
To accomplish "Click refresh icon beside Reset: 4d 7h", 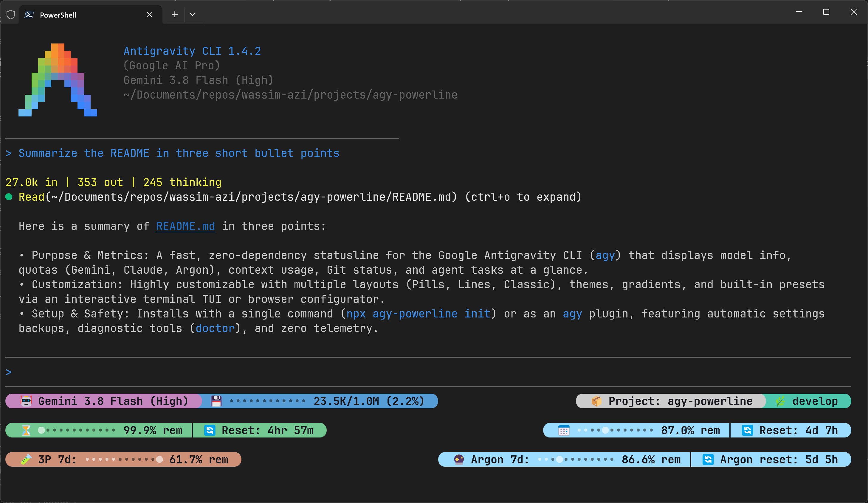I will [x=748, y=430].
